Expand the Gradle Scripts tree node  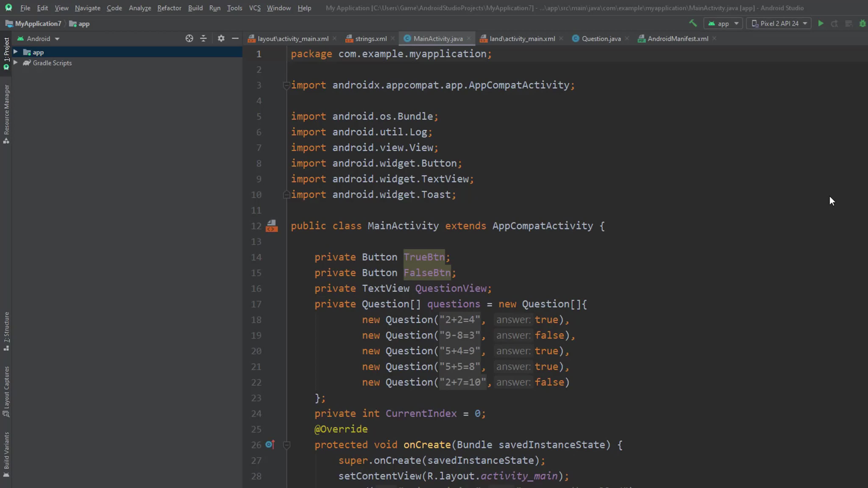click(15, 63)
